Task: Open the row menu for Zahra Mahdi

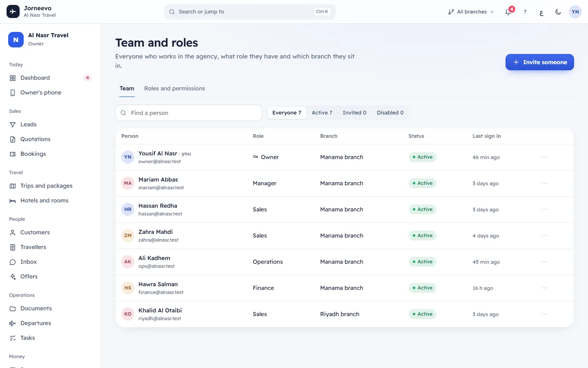Action: tap(544, 236)
